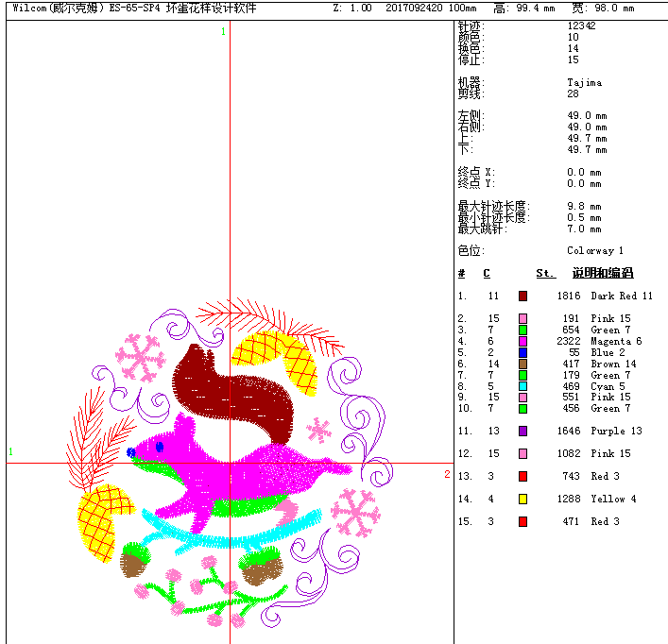The image size is (668, 644).
Task: Click the Blue 2 color swatch
Action: coord(522,352)
